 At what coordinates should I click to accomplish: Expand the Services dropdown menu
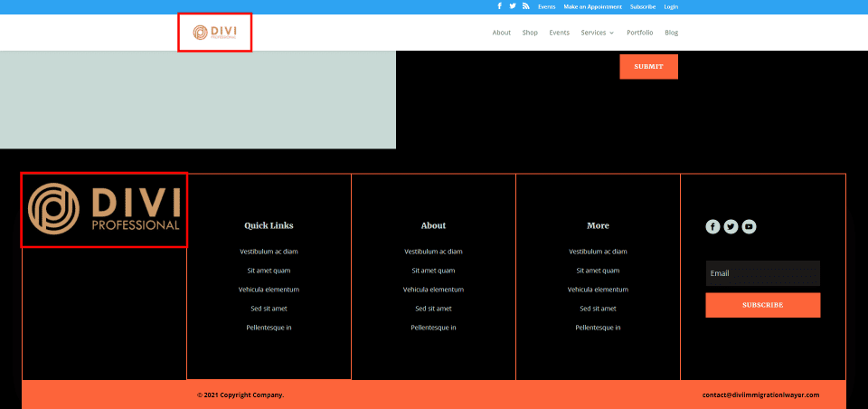tap(597, 33)
